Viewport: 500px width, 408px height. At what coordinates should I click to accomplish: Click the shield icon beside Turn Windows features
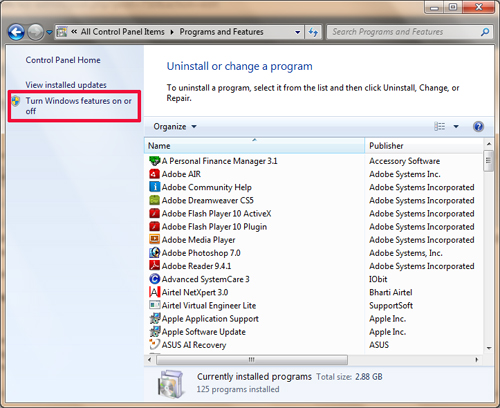pos(16,101)
